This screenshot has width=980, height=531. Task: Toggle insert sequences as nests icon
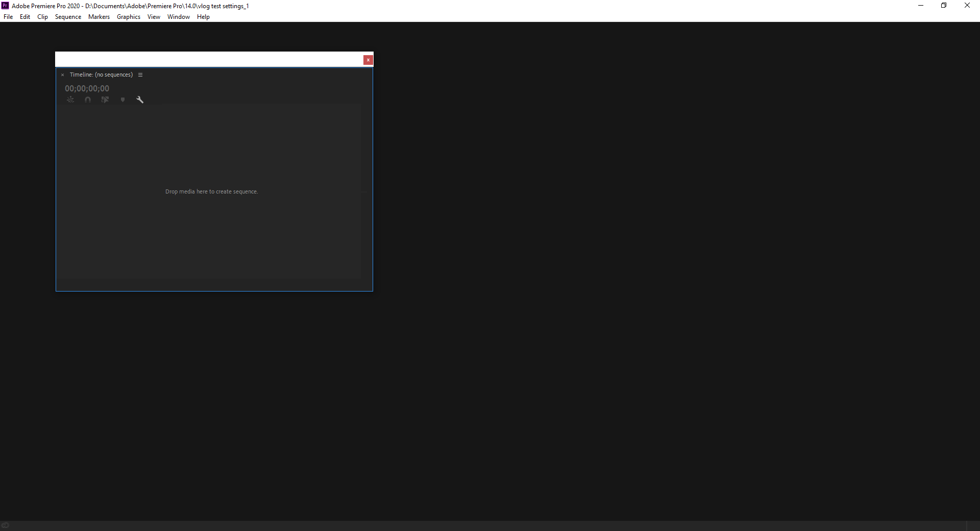point(70,100)
